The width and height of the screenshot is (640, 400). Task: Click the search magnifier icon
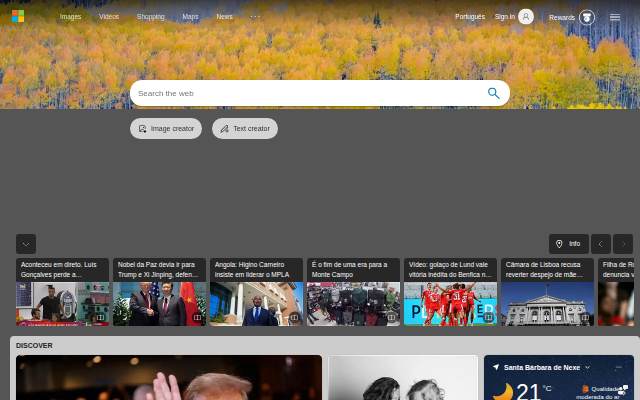pyautogui.click(x=493, y=93)
